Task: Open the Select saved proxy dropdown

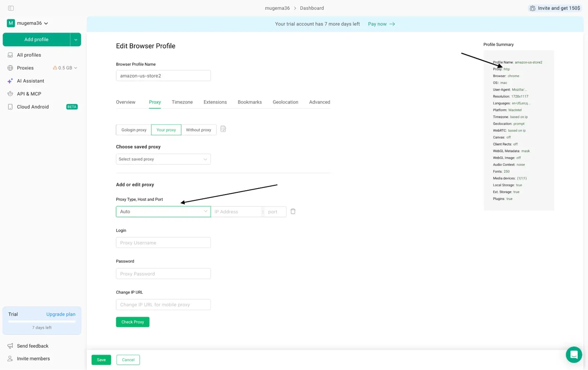Action: [x=163, y=159]
